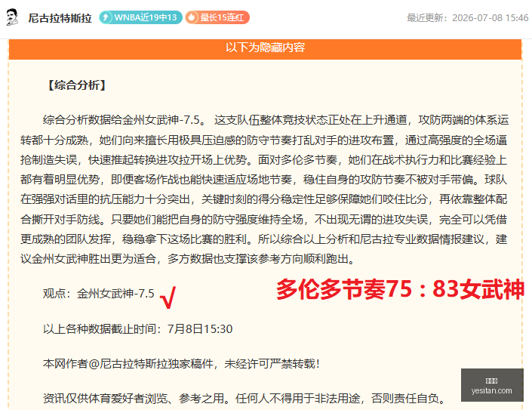Open author name 尼古拉特斯拉
The height and width of the screenshot is (410, 532).
(60, 18)
